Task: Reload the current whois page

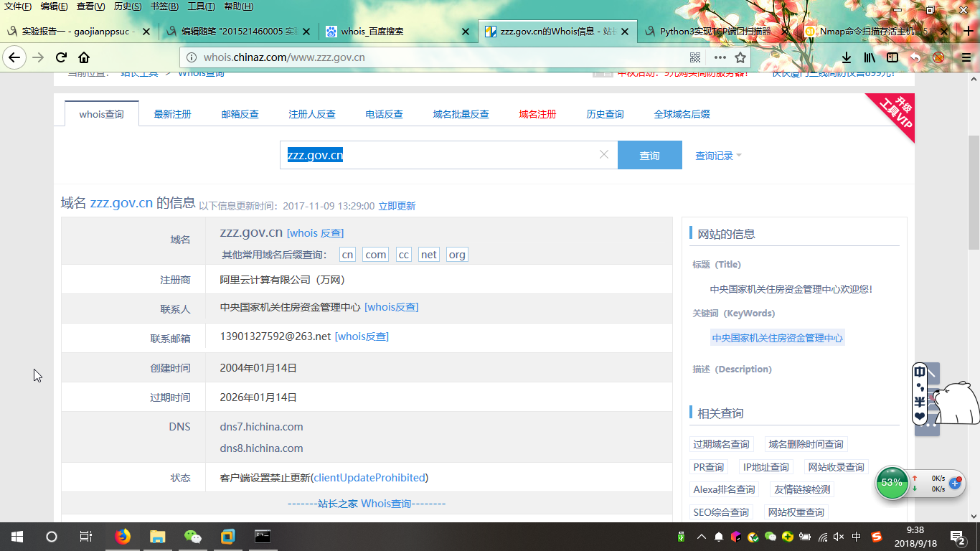Action: coord(62,57)
